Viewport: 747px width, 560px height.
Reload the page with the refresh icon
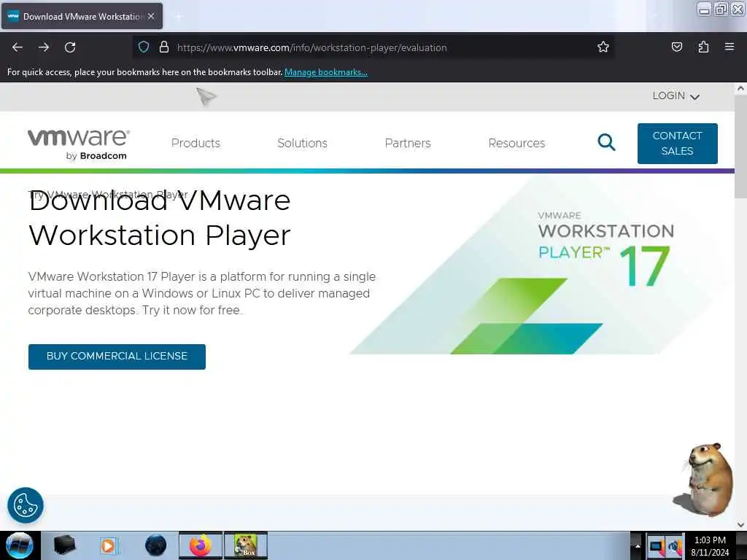coord(70,47)
